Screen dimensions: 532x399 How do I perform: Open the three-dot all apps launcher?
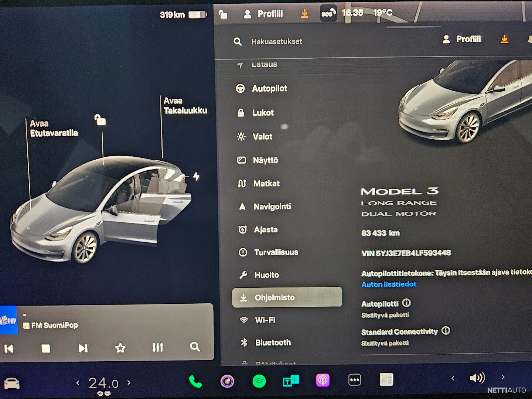click(x=354, y=380)
